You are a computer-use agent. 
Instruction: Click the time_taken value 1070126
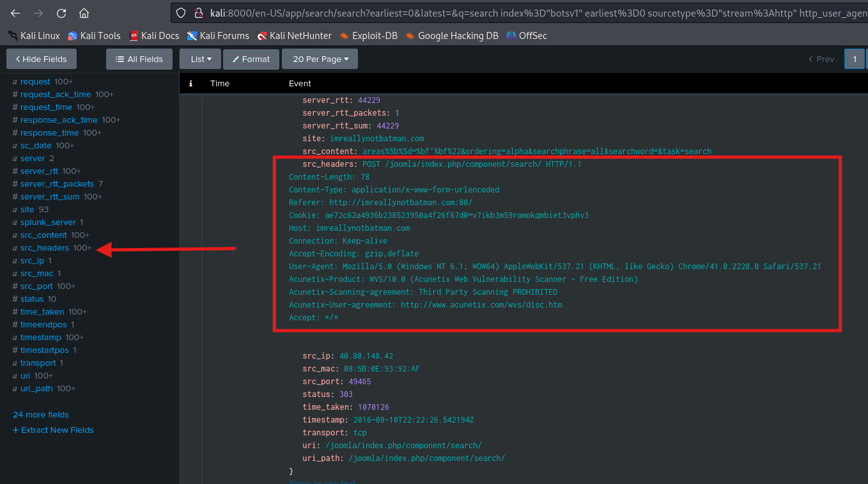coord(373,407)
